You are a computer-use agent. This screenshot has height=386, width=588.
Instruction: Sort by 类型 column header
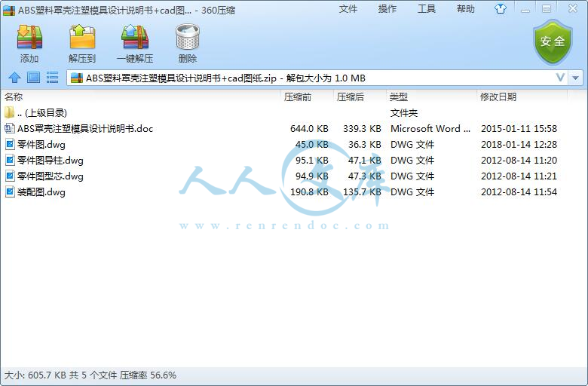point(398,96)
